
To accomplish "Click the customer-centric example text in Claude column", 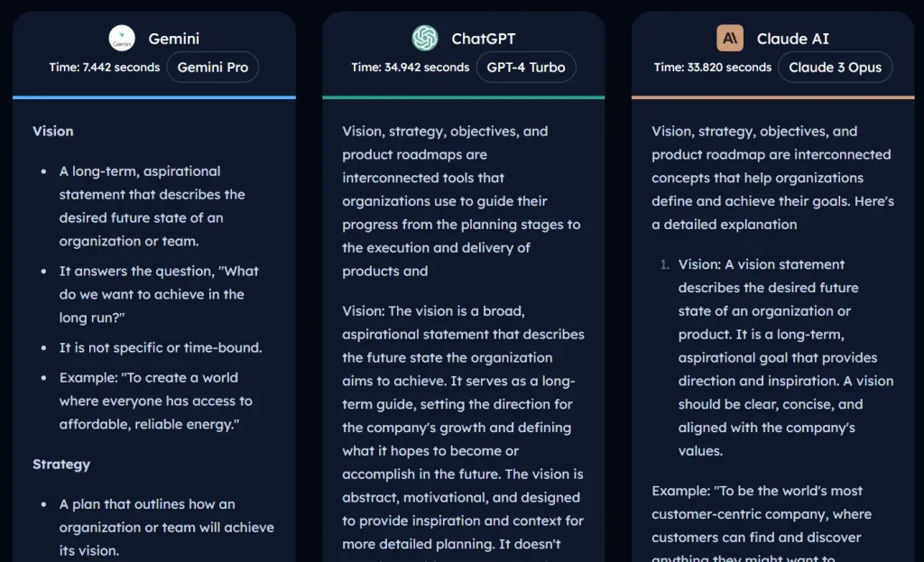I will tap(771, 514).
